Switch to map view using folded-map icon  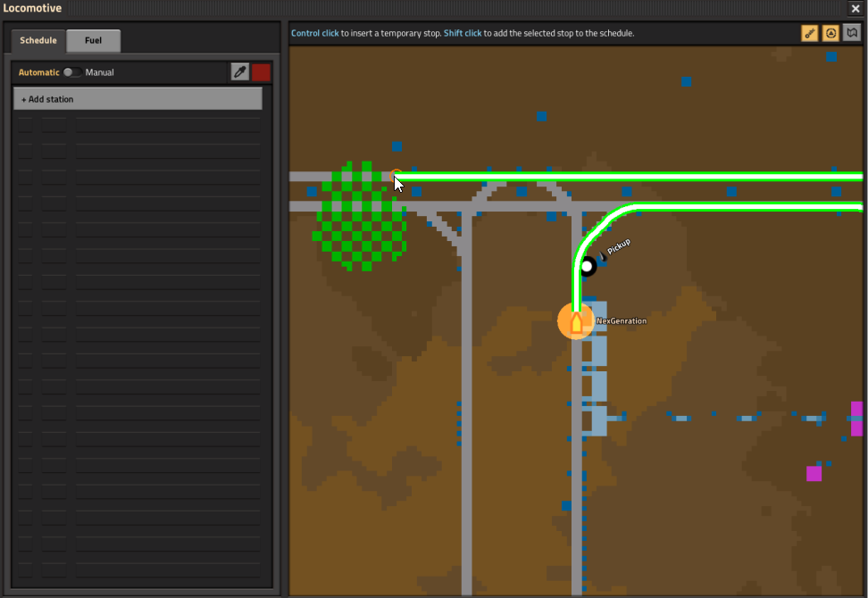click(x=852, y=33)
